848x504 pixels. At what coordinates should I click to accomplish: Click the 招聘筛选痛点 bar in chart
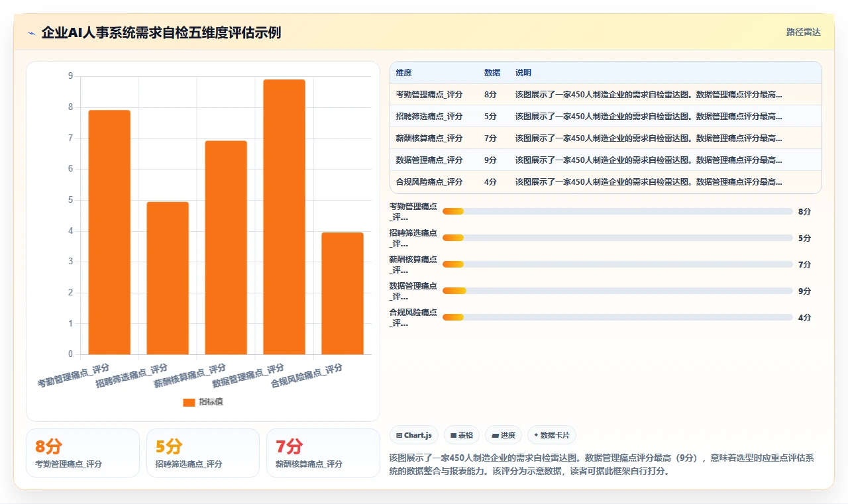click(x=168, y=278)
